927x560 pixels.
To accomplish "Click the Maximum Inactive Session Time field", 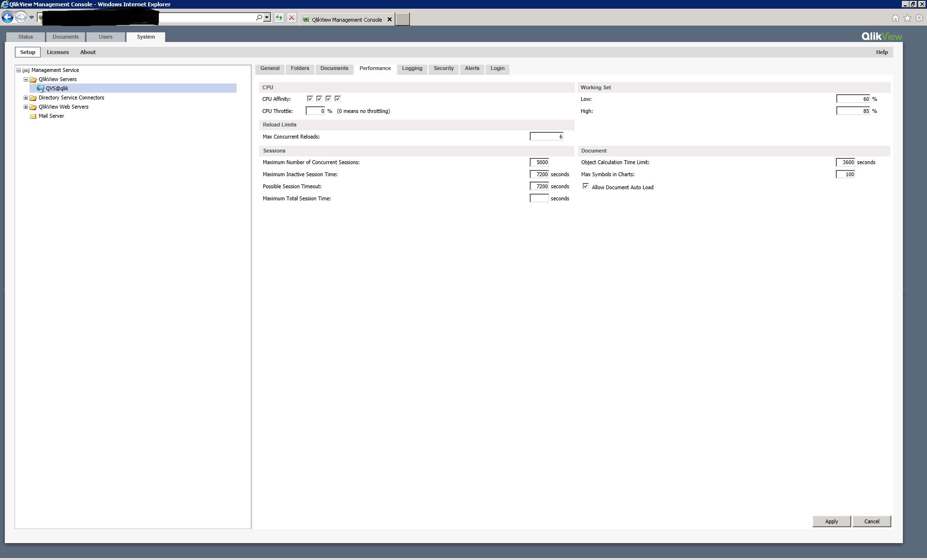I will tap(539, 174).
